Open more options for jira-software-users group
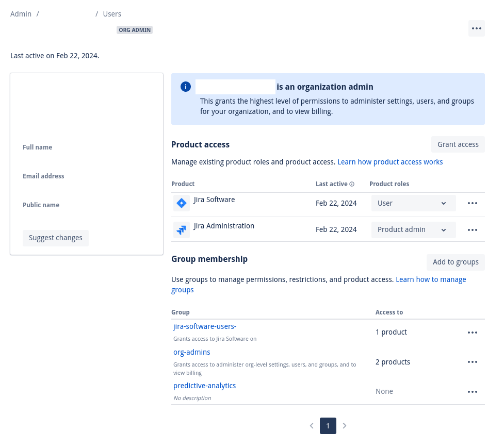This screenshot has width=504, height=448. pos(472,333)
